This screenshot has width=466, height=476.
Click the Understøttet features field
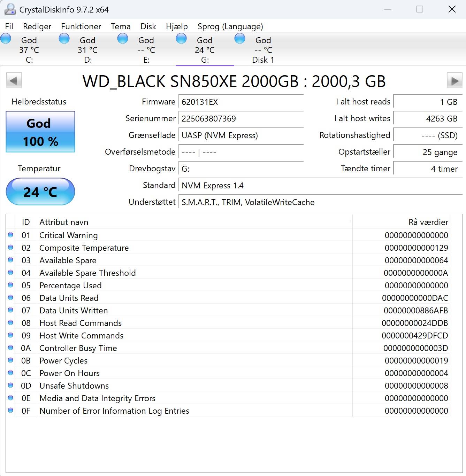[320, 202]
